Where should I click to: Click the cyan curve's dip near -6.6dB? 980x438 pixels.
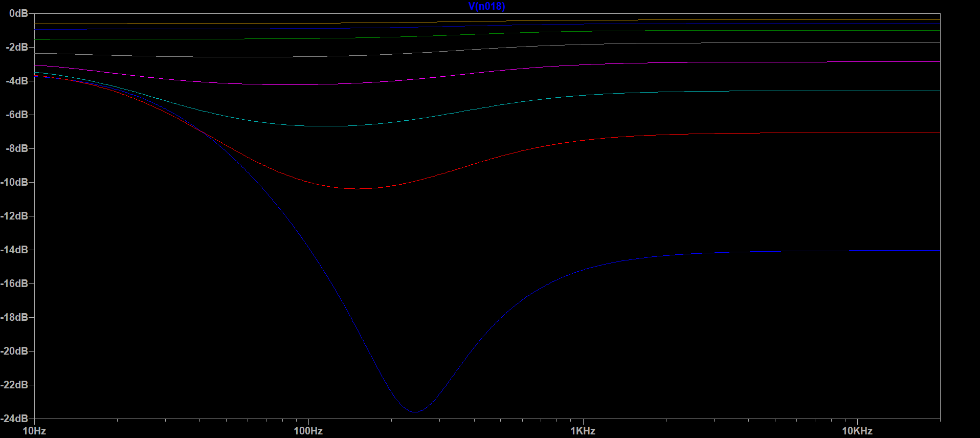tap(327, 126)
